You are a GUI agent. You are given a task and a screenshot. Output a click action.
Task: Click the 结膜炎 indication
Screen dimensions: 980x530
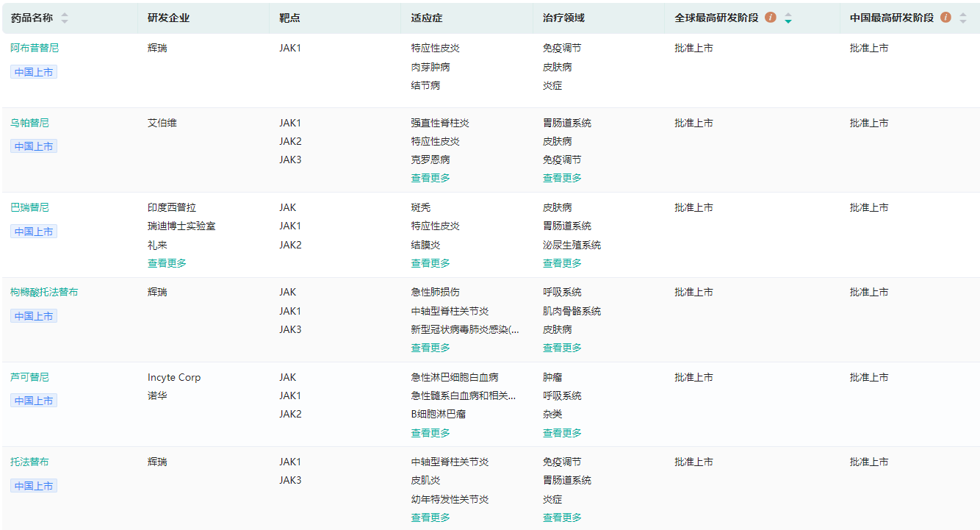pos(425,245)
